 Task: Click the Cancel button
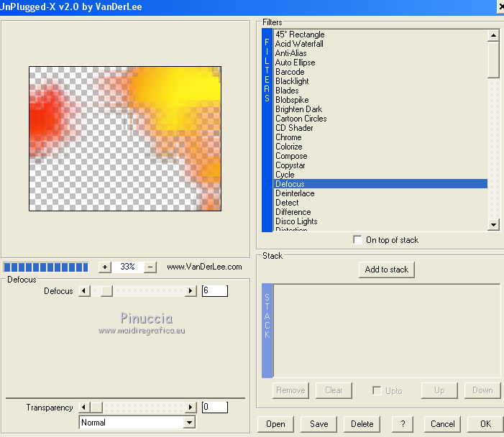point(442,424)
